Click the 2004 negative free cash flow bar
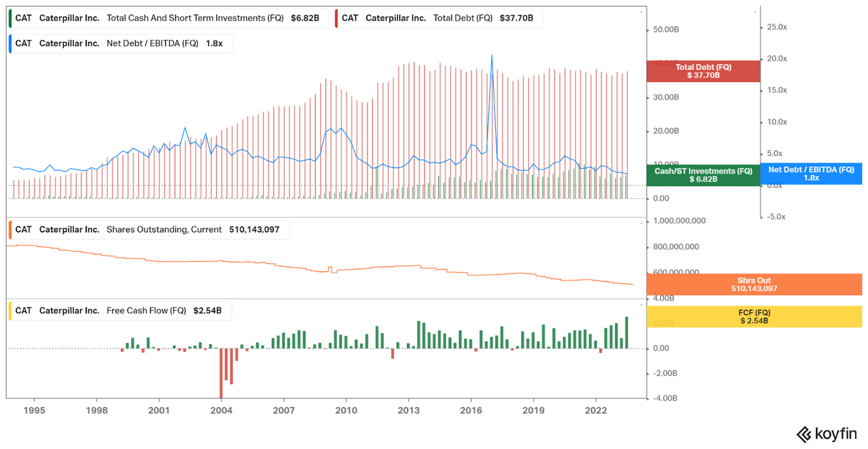Image resolution: width=868 pixels, height=449 pixels. click(221, 373)
